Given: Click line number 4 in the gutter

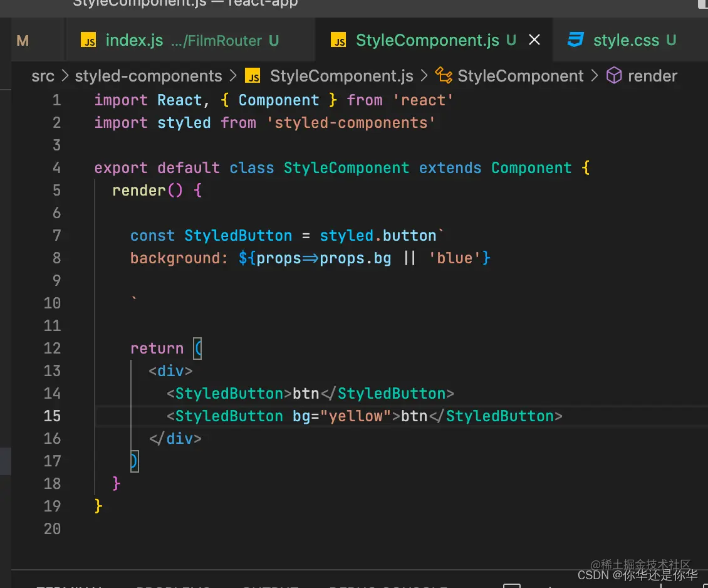Looking at the screenshot, I should coord(56,167).
